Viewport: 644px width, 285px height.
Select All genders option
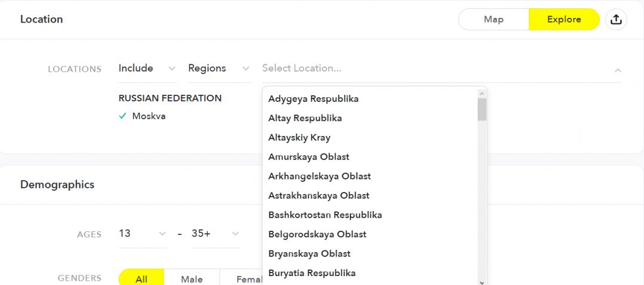[141, 278]
